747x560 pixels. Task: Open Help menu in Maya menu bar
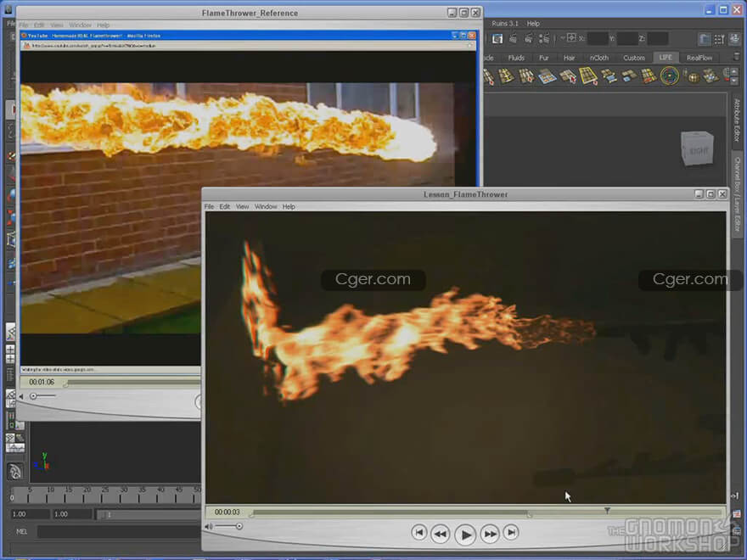(x=533, y=23)
